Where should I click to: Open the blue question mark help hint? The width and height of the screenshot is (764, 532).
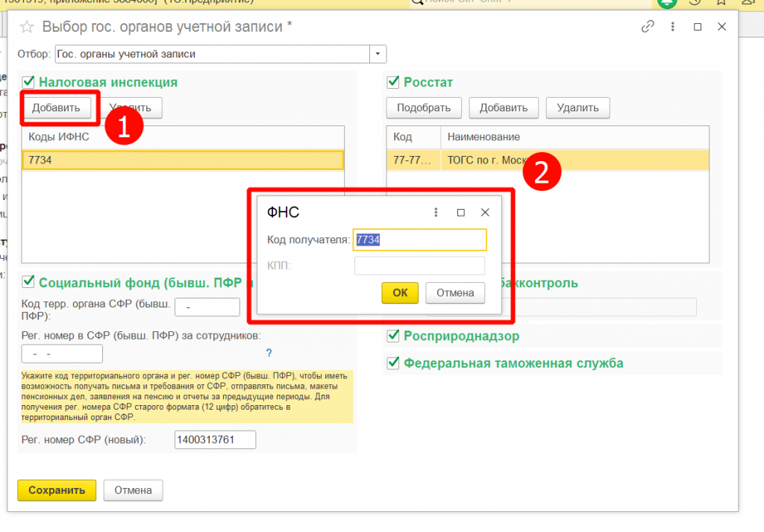pyautogui.click(x=269, y=353)
